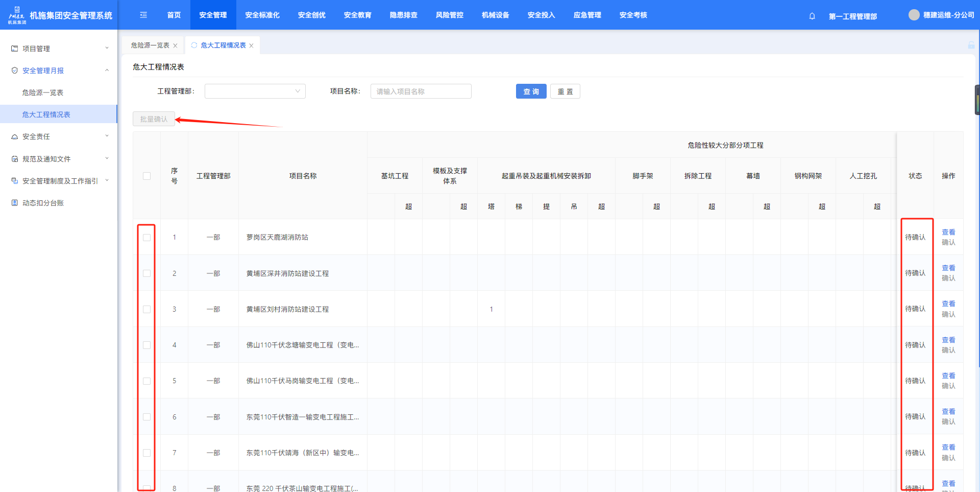Click the 项目管理 folder icon
This screenshot has height=492, width=980.
pyautogui.click(x=15, y=49)
